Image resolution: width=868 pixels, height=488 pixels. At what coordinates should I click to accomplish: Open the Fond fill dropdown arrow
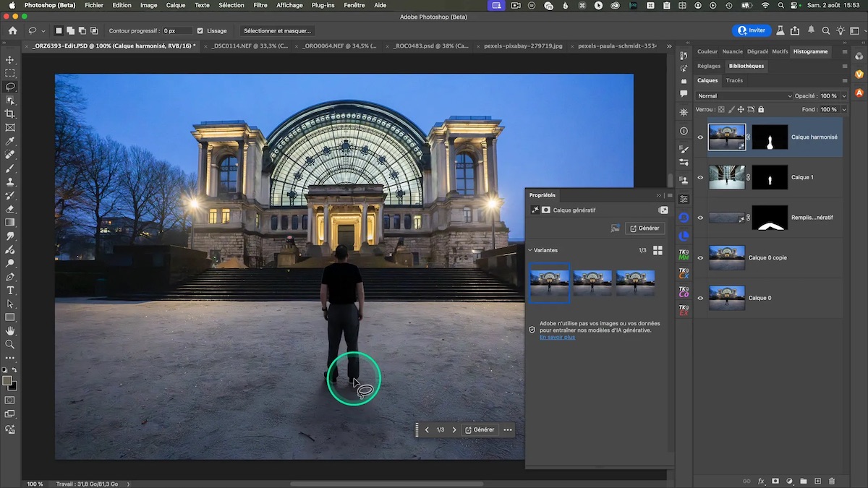(x=844, y=110)
